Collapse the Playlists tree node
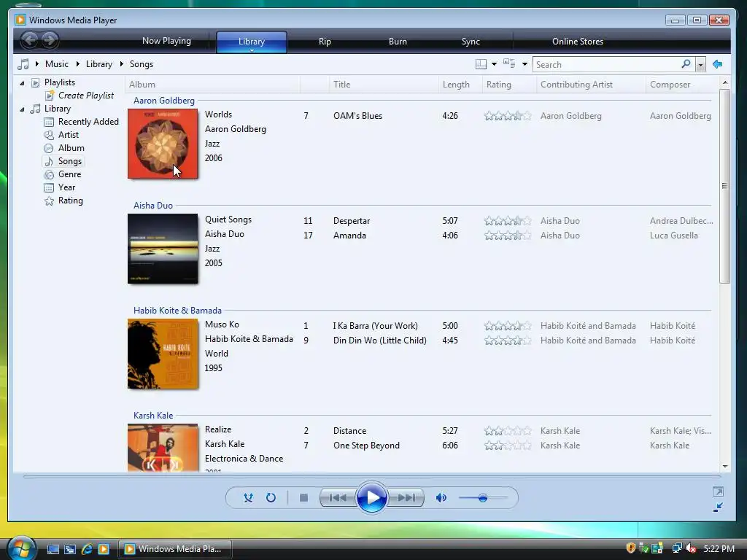Viewport: 747px width, 560px height. (22, 83)
